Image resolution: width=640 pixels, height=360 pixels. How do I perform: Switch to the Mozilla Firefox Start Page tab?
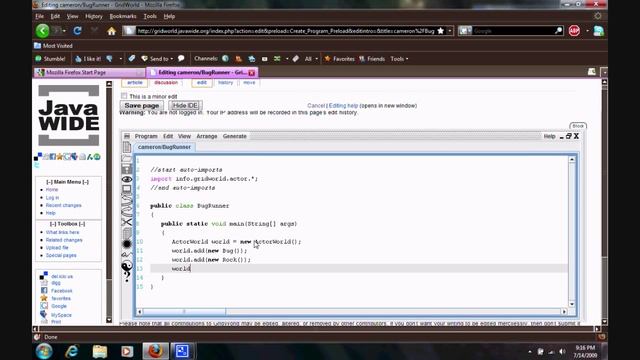tap(89, 72)
